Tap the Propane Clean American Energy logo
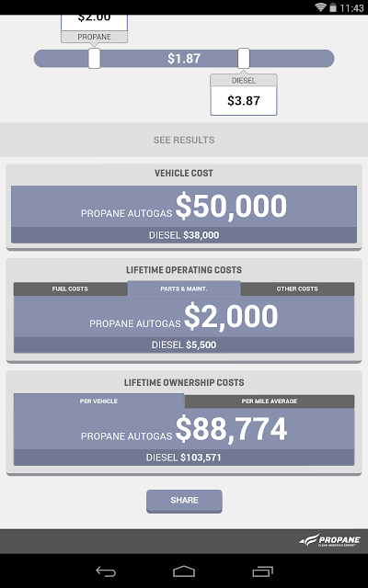 click(329, 540)
